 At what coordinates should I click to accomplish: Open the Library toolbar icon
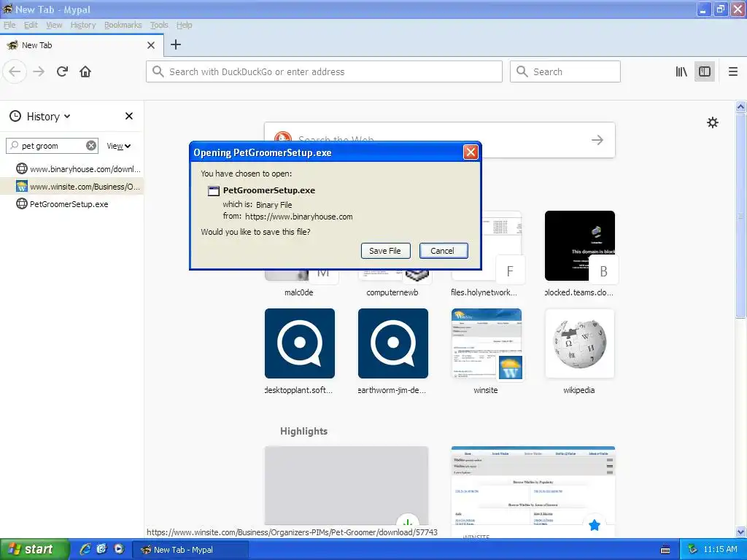coord(681,72)
